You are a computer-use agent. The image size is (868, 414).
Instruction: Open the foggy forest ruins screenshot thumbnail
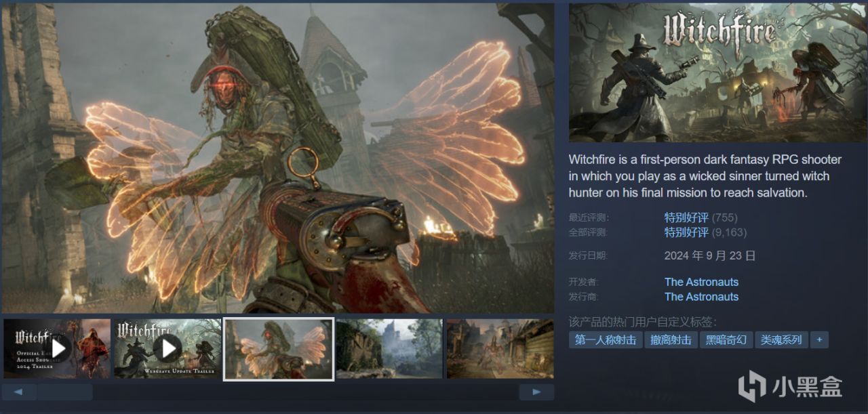click(x=389, y=348)
